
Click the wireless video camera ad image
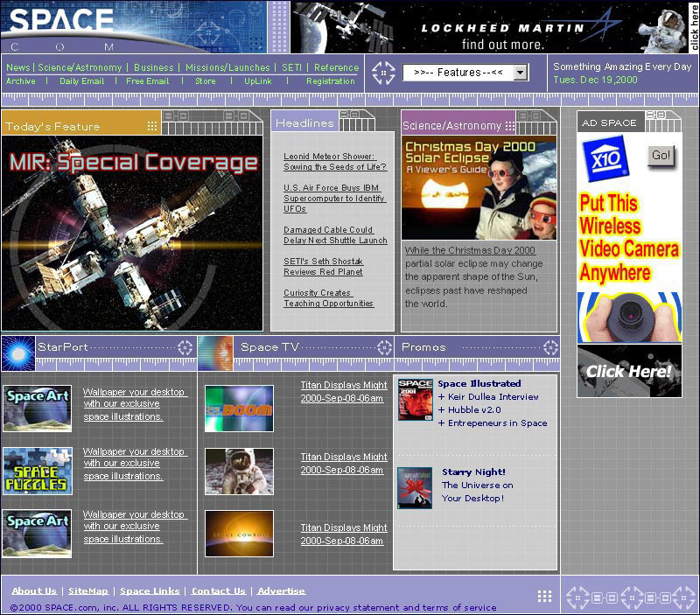tap(629, 318)
